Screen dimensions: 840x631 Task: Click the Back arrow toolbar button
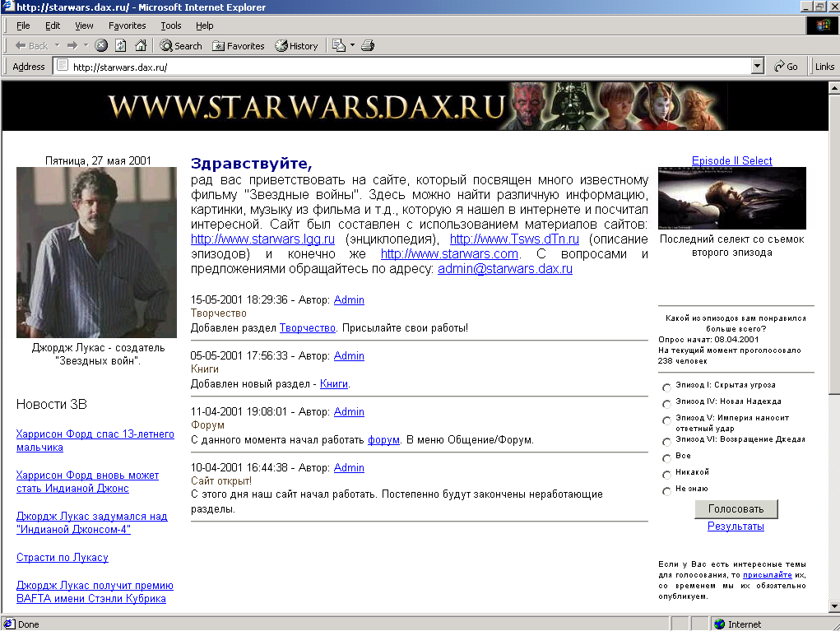coord(31,46)
